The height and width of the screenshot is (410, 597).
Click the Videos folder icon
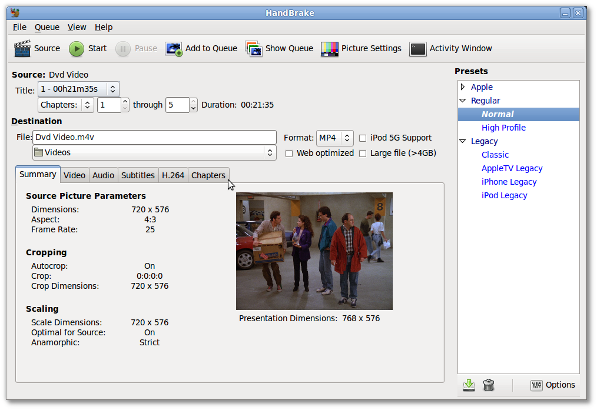coord(38,153)
